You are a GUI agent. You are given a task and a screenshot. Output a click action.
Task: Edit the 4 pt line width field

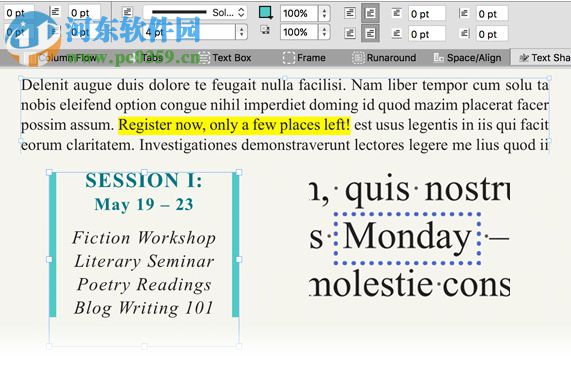(189, 32)
